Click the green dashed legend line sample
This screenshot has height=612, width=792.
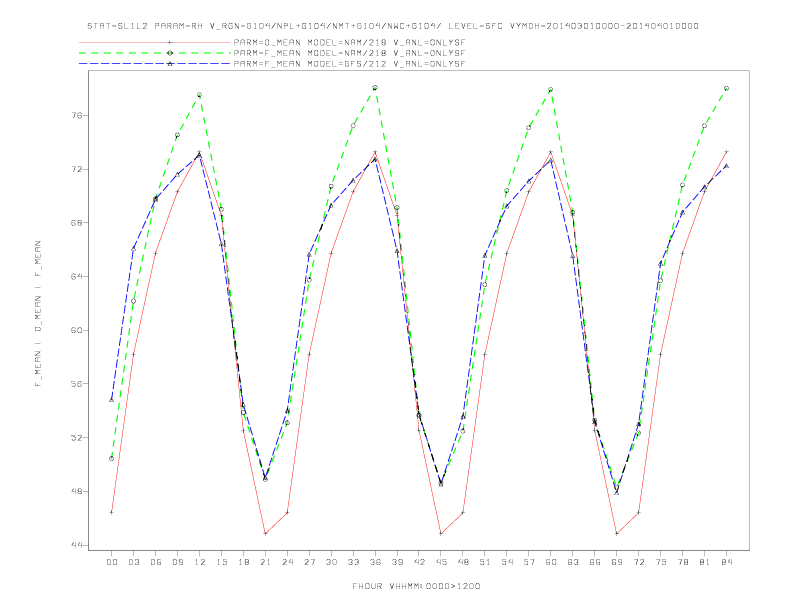(155, 53)
